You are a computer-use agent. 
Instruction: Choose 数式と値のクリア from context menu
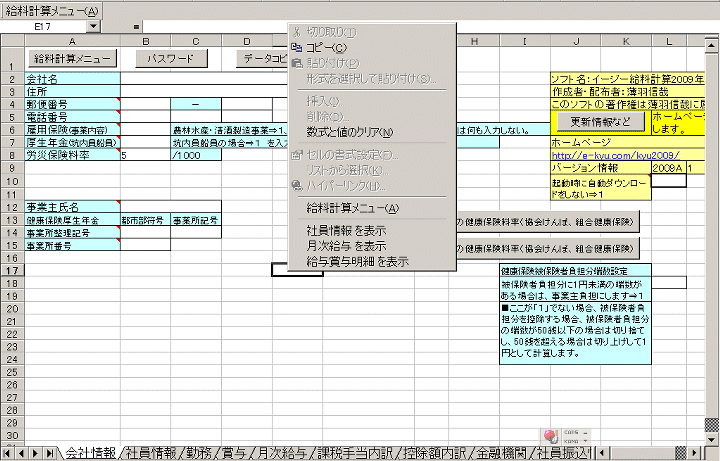[x=350, y=132]
